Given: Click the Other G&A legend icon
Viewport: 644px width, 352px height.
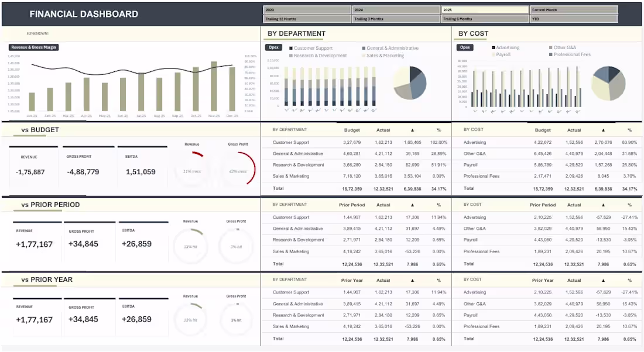Looking at the screenshot, I should point(550,48).
